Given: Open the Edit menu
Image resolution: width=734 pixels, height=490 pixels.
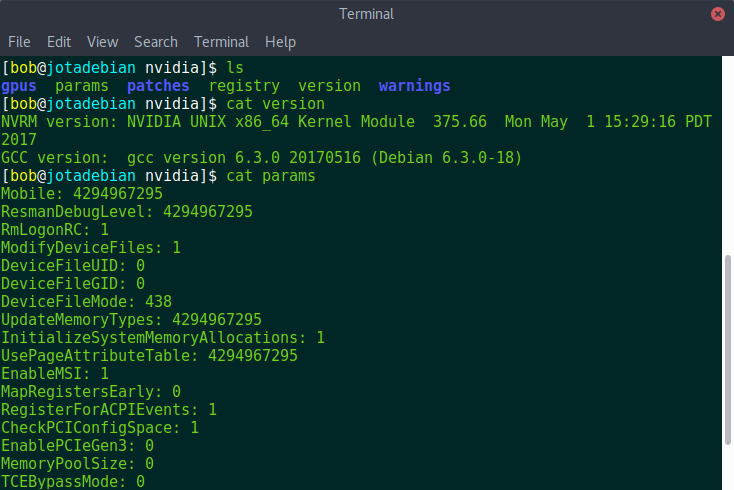Looking at the screenshot, I should (59, 42).
